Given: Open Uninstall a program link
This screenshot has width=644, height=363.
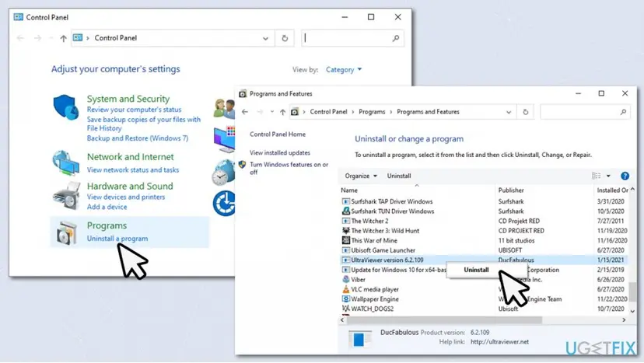Looking at the screenshot, I should [x=117, y=239].
